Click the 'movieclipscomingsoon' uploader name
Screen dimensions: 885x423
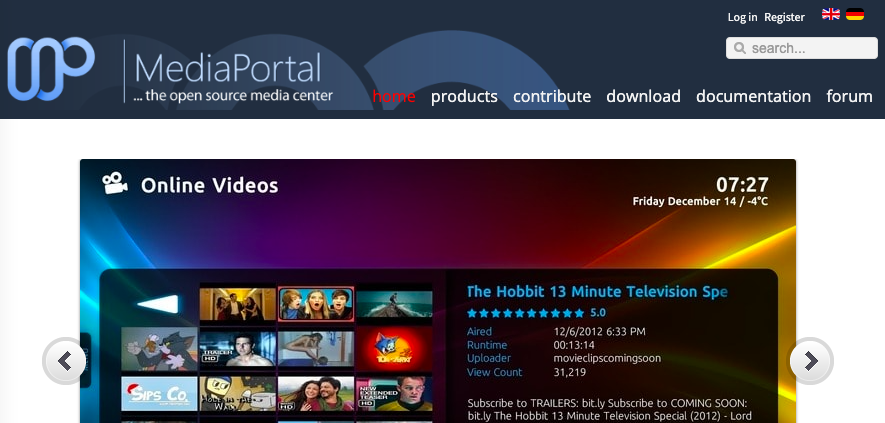tap(607, 359)
